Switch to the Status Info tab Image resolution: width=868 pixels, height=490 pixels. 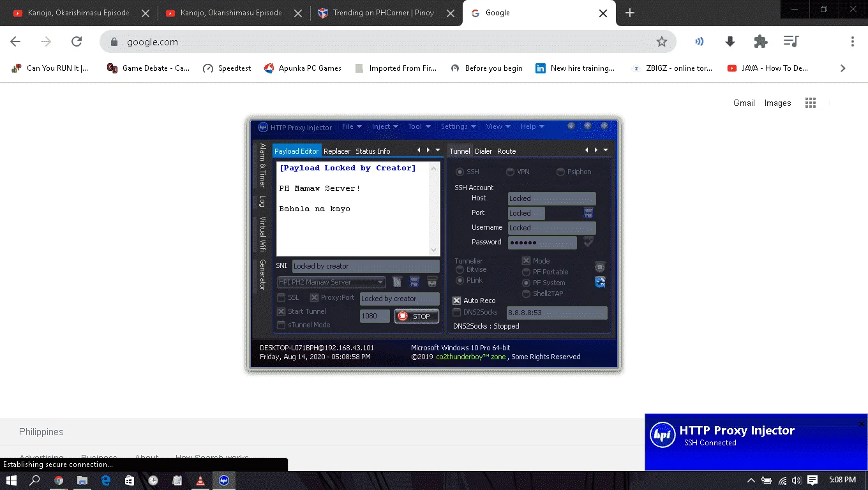373,151
